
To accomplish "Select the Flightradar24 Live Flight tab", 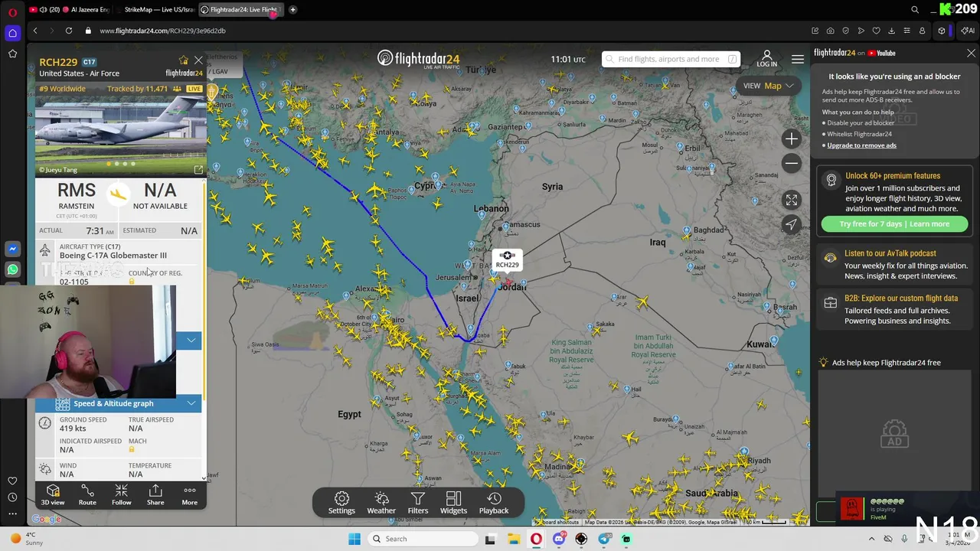I will pos(240,10).
